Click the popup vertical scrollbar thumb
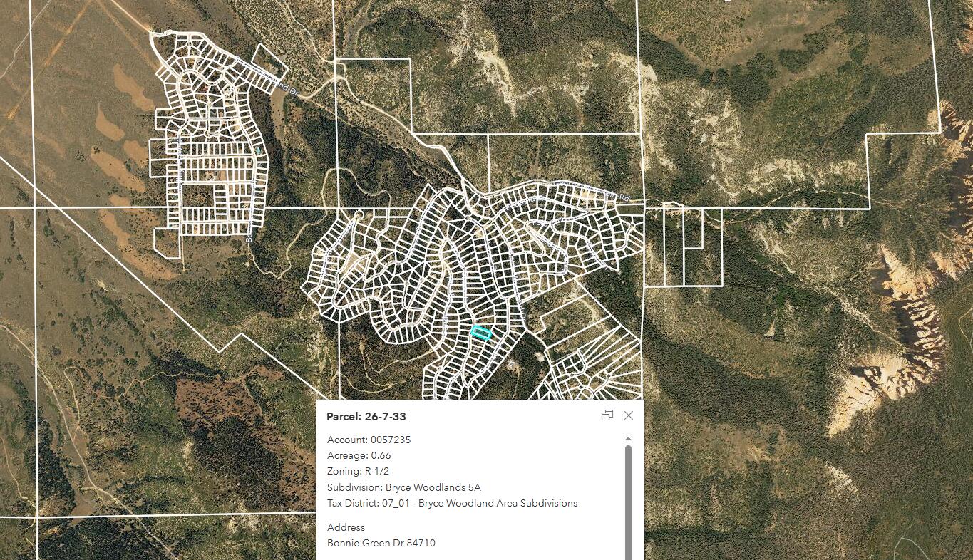The height and width of the screenshot is (560, 973). 628,499
